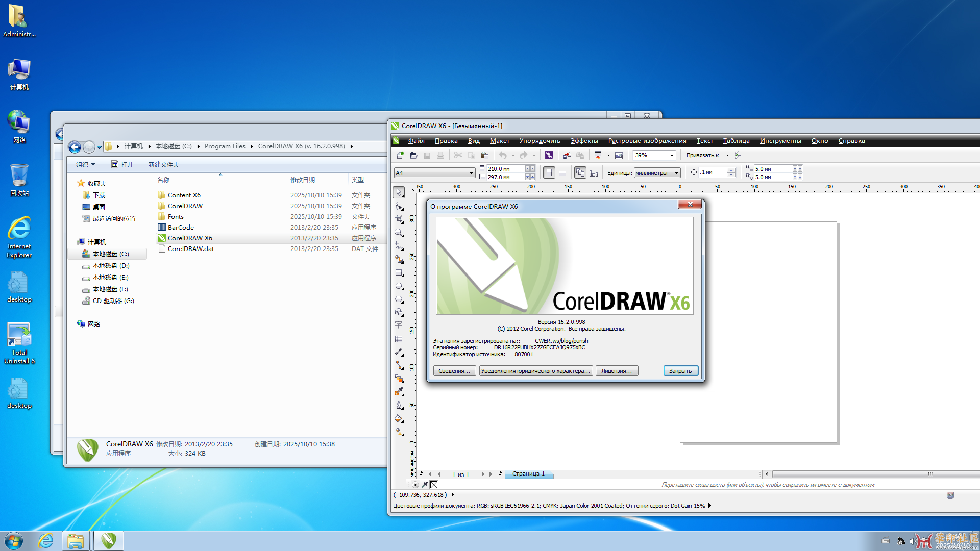Click the Закрыть button
Screen dimensions: 980x551
click(680, 371)
